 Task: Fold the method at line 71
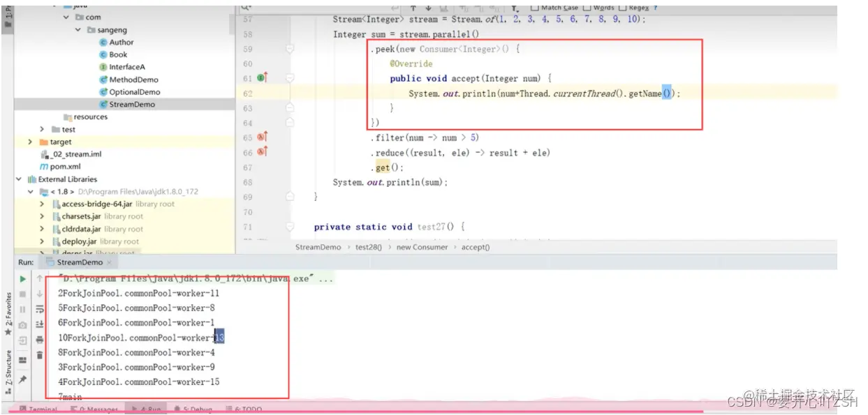[290, 227]
